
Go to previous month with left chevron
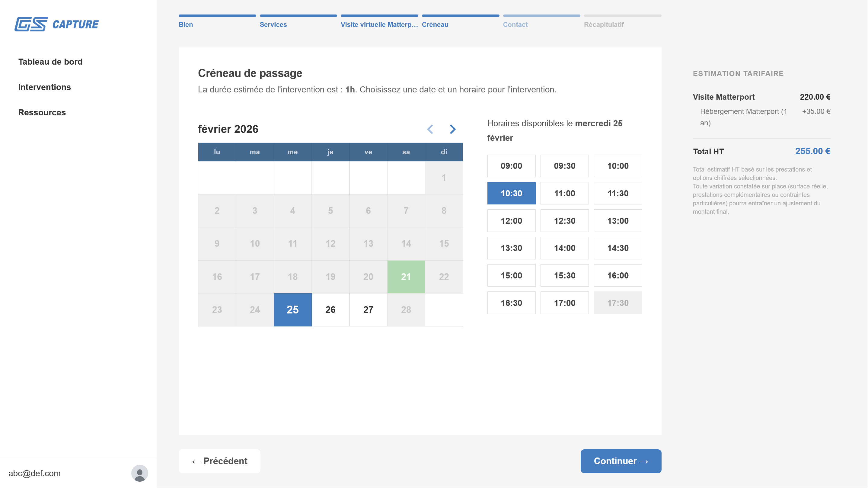coord(430,129)
